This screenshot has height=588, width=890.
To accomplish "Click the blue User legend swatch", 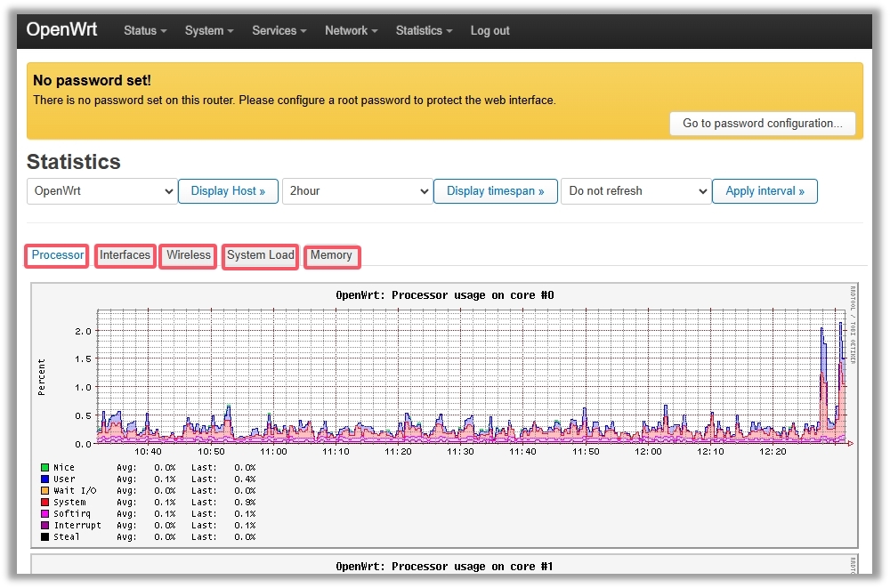I will tap(44, 479).
